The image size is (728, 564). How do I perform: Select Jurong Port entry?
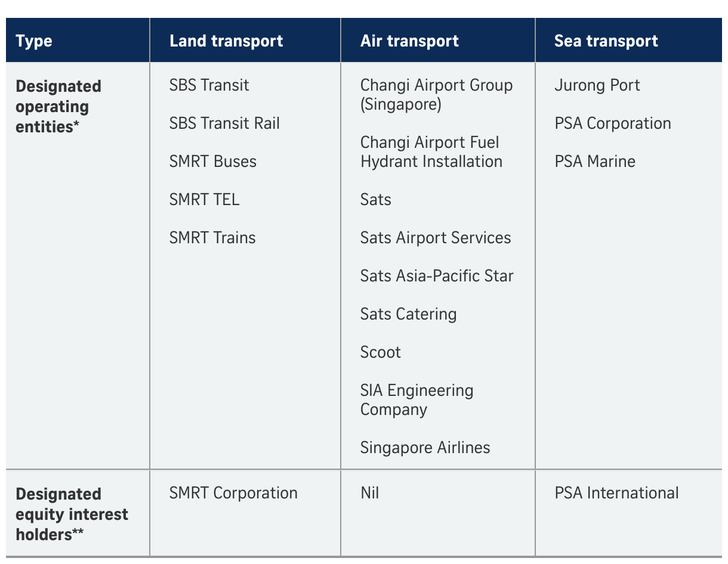click(597, 85)
